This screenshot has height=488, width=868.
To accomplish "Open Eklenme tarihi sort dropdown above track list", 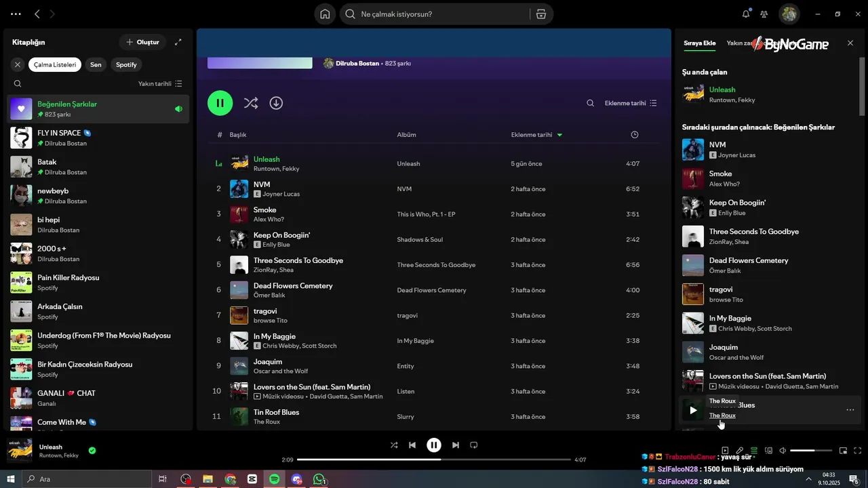I will tap(631, 103).
